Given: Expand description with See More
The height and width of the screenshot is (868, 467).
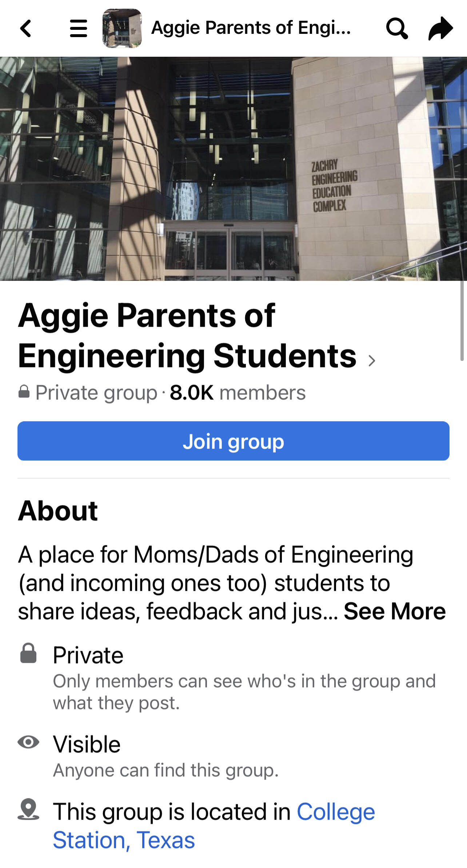Looking at the screenshot, I should [x=394, y=611].
